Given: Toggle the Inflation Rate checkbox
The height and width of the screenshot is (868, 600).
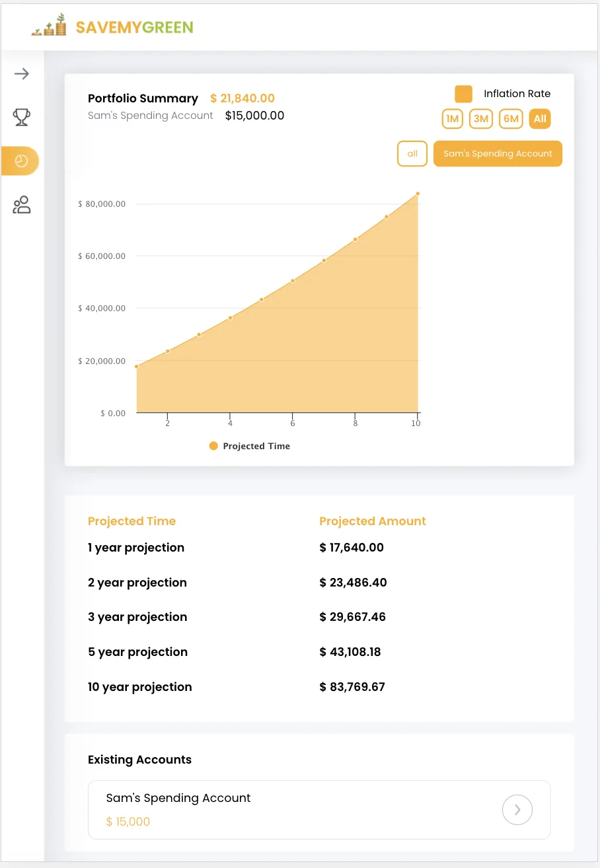Looking at the screenshot, I should 463,94.
